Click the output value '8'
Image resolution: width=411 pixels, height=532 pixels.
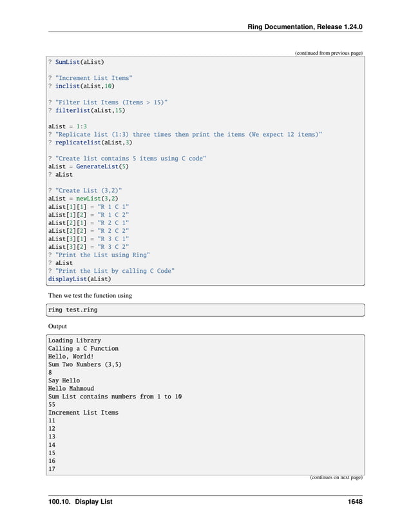pos(50,373)
